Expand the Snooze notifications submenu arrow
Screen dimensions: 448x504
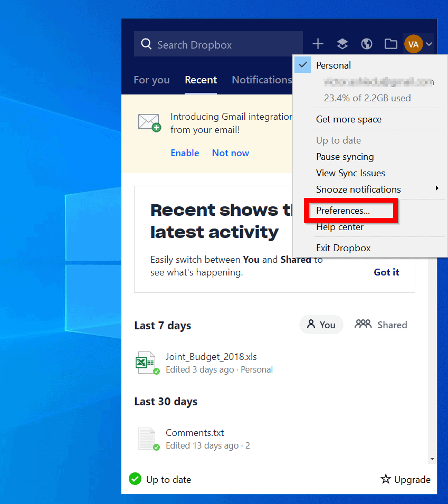[437, 188]
